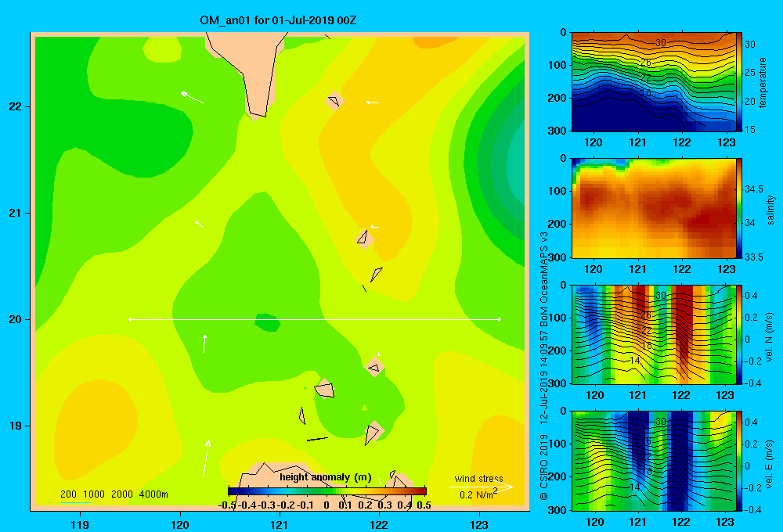
Task: Click depth label 300 on the salinity panel axis
Action: tap(557, 257)
